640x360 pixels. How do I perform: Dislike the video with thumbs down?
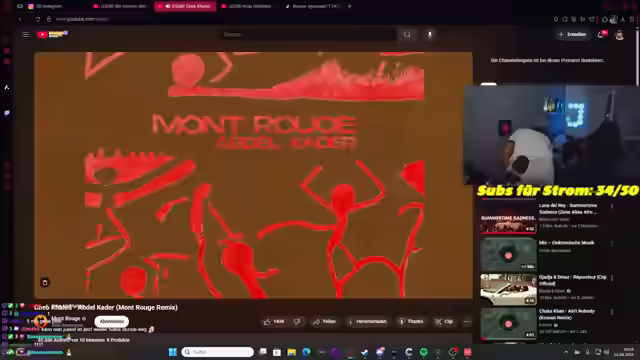[x=298, y=322]
